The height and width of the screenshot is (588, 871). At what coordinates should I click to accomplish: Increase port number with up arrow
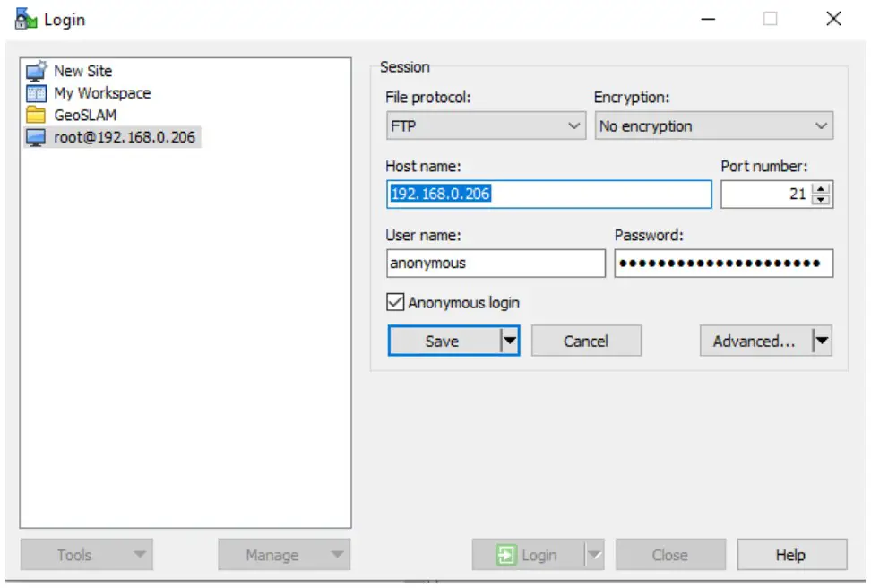[821, 188]
